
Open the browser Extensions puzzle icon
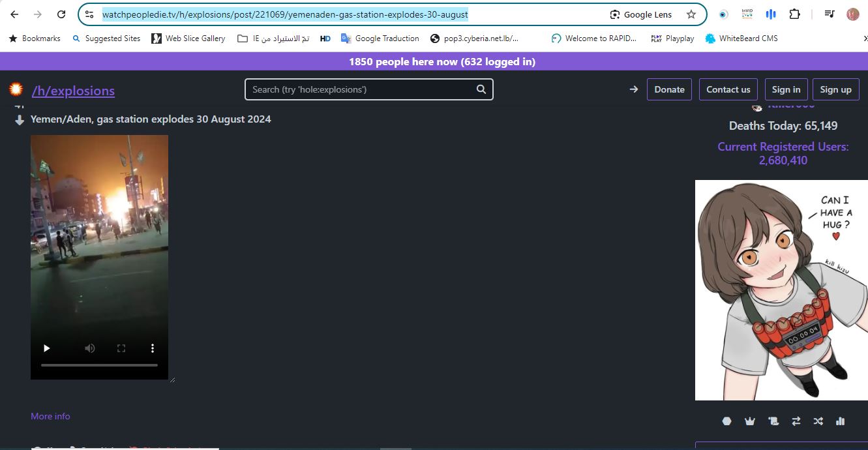tap(794, 14)
